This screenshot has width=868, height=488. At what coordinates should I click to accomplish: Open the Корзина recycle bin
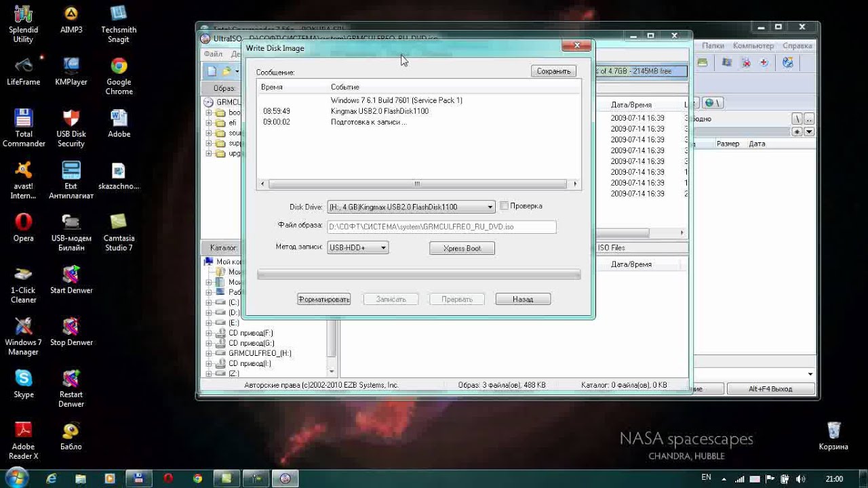(x=833, y=436)
